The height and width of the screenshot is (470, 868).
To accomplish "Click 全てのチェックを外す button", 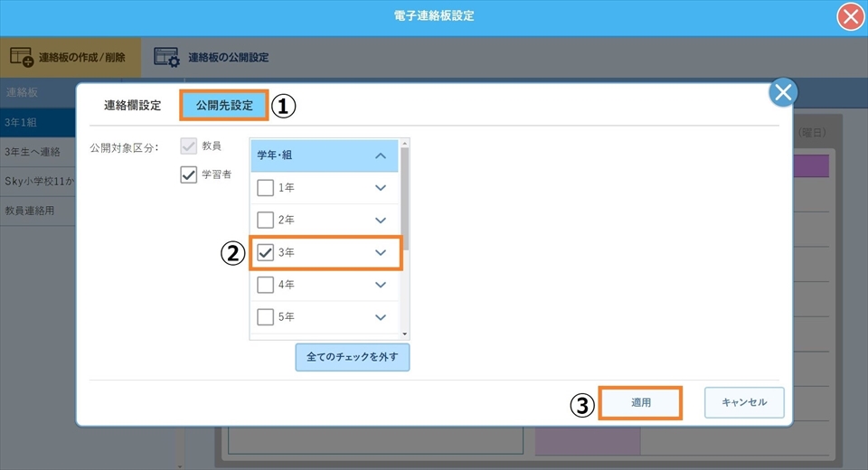I will 353,357.
